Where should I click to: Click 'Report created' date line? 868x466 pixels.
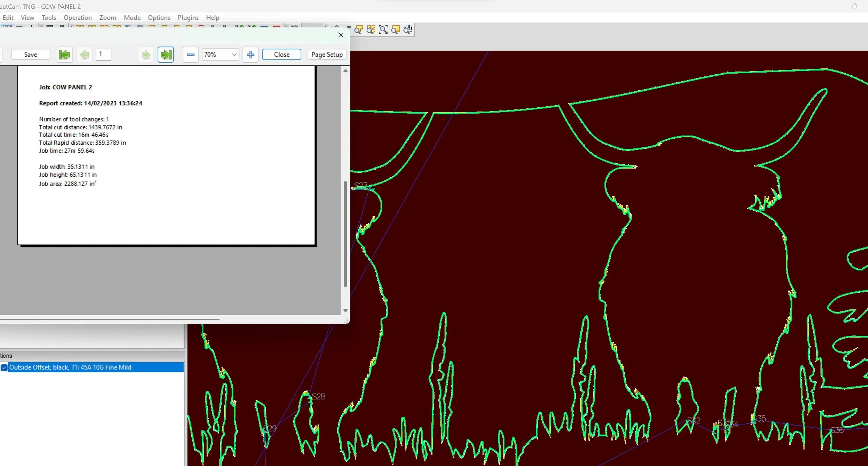point(91,103)
